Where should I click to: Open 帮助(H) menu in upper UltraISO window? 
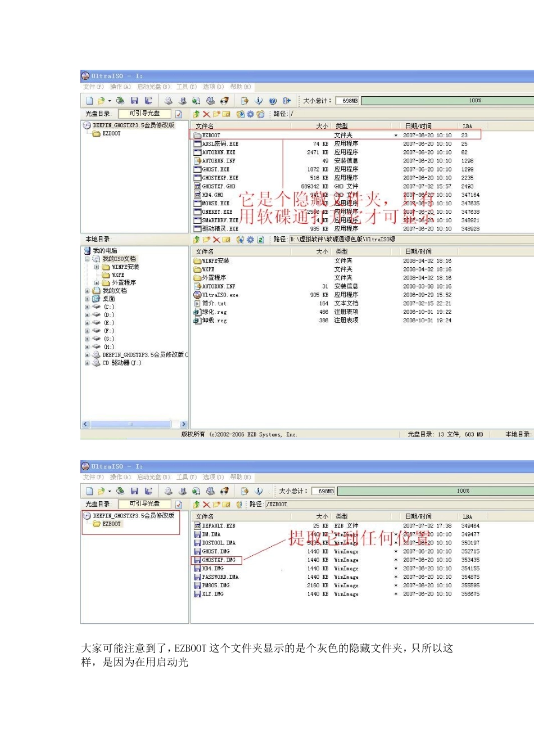pos(241,87)
